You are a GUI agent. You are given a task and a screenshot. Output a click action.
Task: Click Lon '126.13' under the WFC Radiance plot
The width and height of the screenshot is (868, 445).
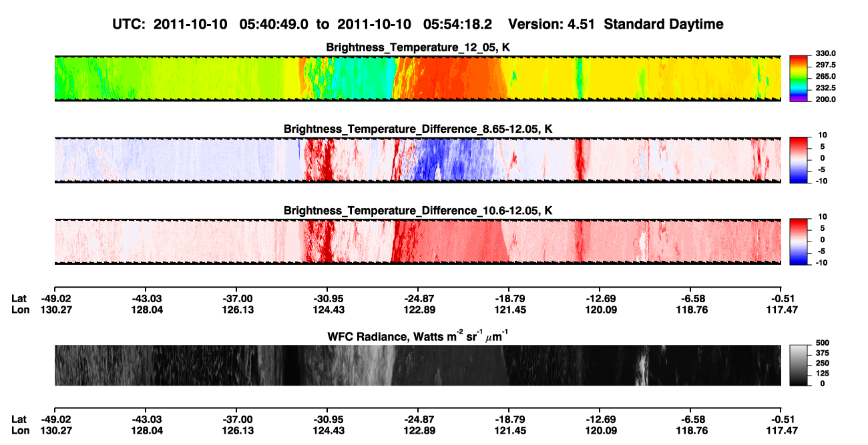(236, 431)
